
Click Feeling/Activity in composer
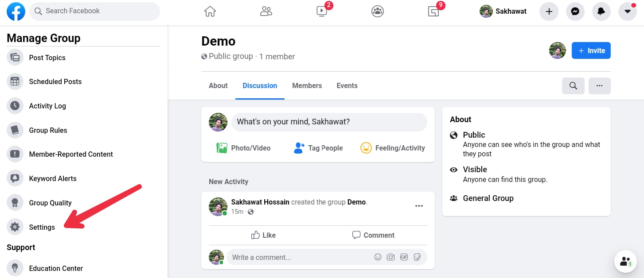(393, 148)
